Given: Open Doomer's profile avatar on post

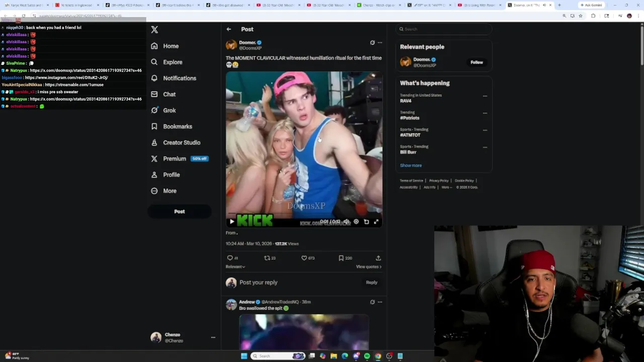Looking at the screenshot, I should pyautogui.click(x=231, y=45).
